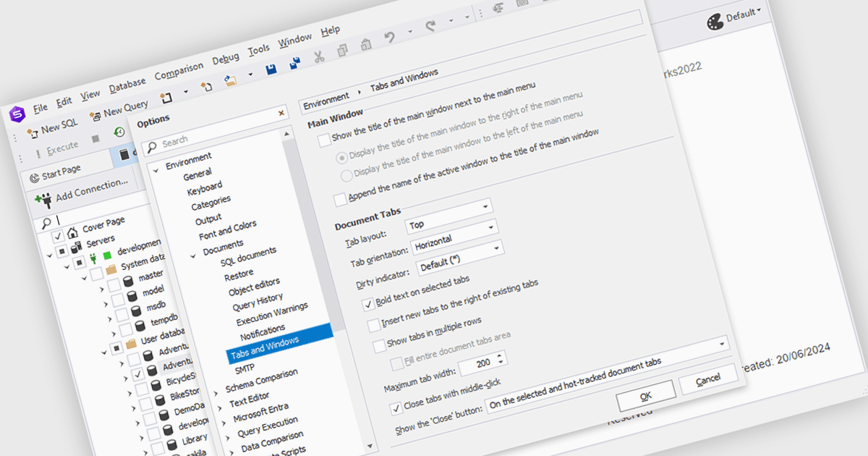Enable Show tabs in multiple rows
868x456 pixels.
(x=379, y=345)
